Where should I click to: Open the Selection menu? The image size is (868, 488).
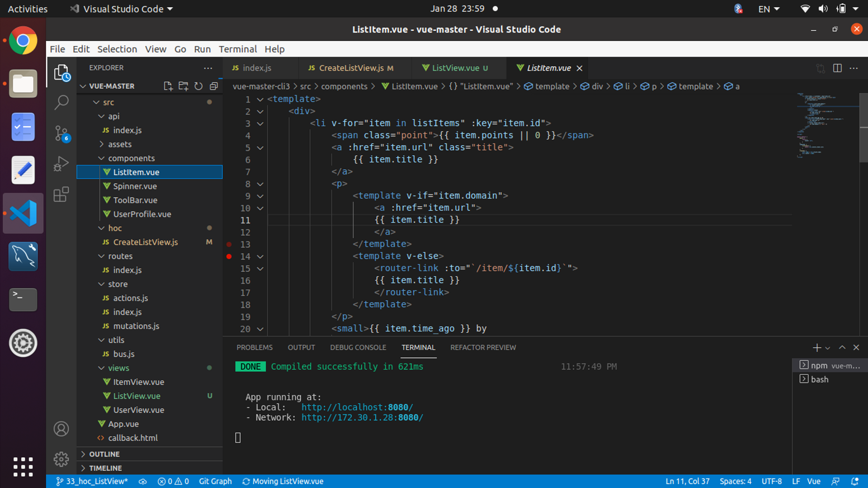pos(117,49)
